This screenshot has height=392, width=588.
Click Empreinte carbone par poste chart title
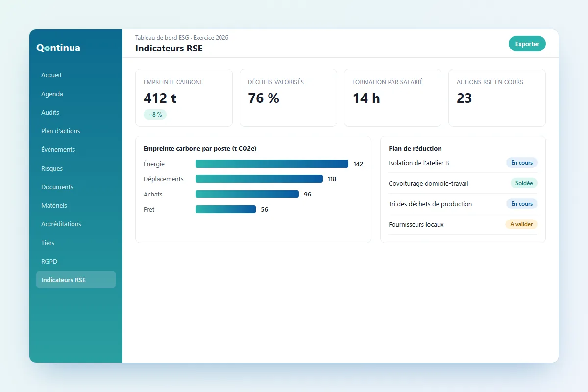coord(200,148)
